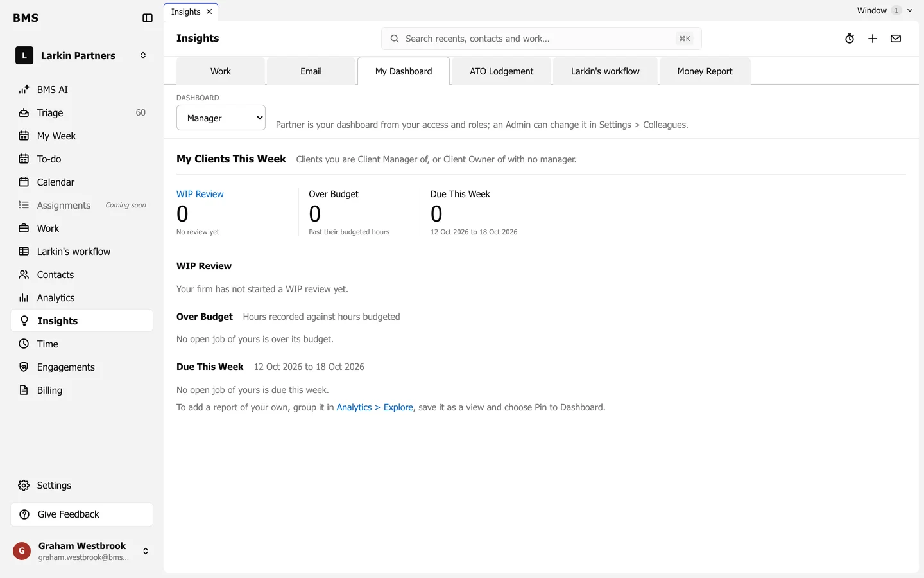Expand the Graham Westbrook account menu

(81, 551)
